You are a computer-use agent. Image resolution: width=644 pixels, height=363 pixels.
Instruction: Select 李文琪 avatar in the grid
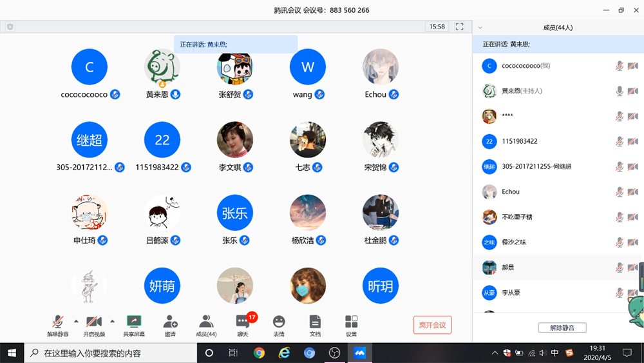(235, 140)
